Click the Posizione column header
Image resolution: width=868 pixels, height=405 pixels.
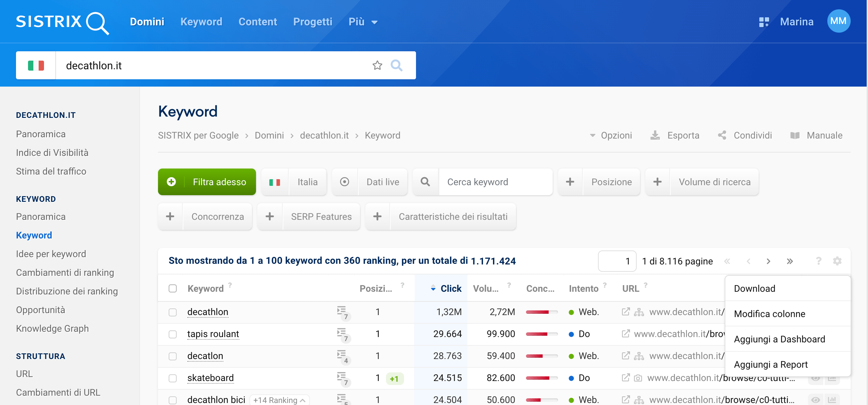376,288
